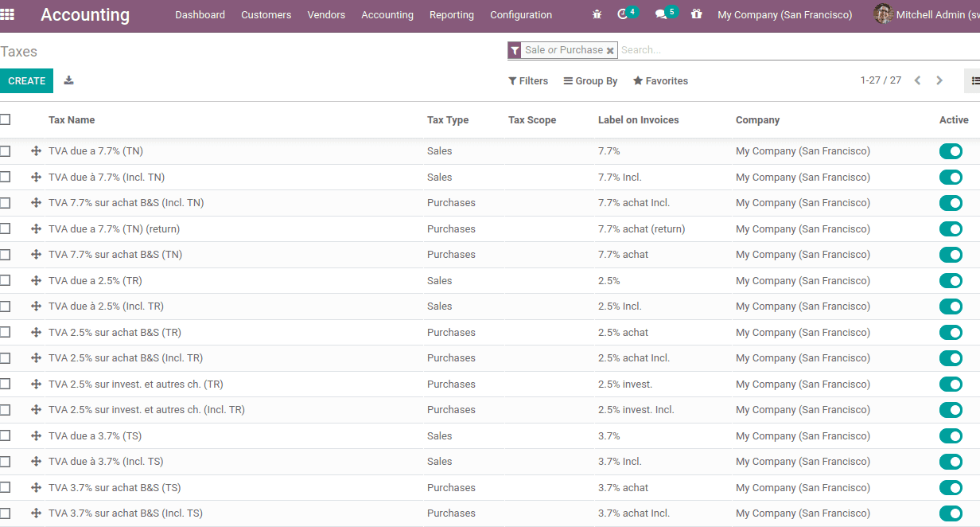Toggle Active switch for TVA due a 3.7% (TS)
Screen dimensions: 980x527
(x=951, y=435)
